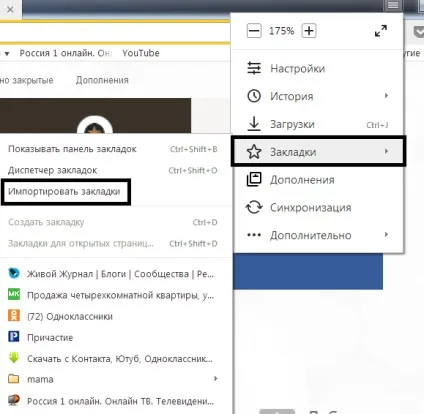Screen dimensions: 424x414
Task: Open Настройки menu item
Action: click(x=317, y=68)
